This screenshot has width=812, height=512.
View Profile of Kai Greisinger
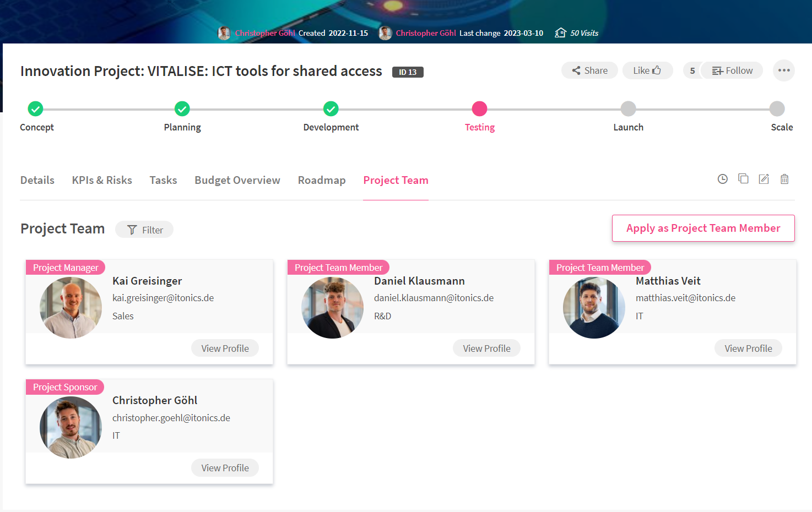click(225, 348)
